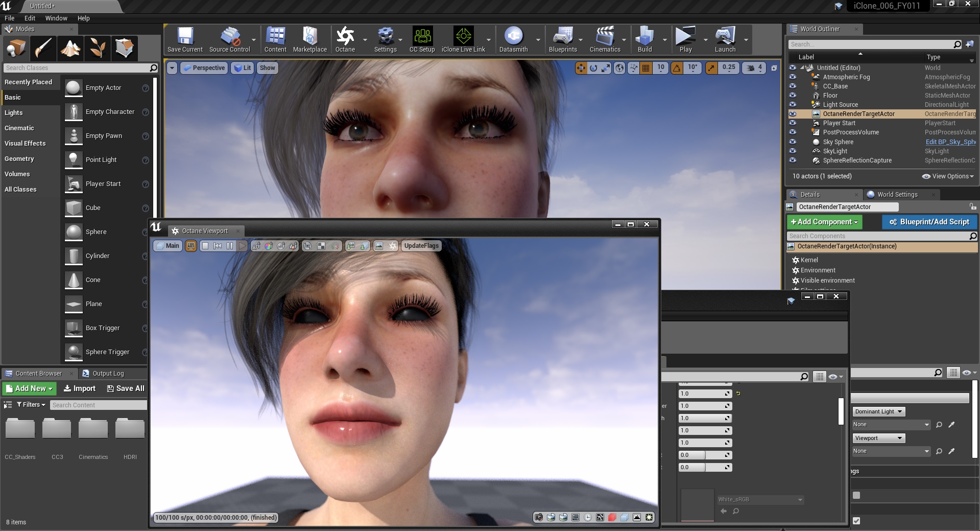The image size is (980, 531).
Task: Open the Filters dropdown in Content Browser
Action: pos(31,405)
